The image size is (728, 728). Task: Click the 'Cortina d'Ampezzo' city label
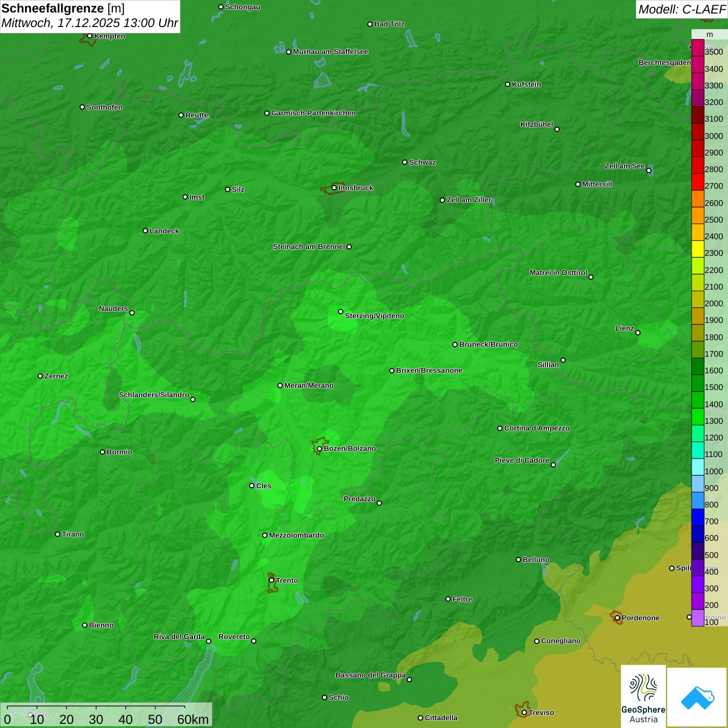tap(537, 428)
